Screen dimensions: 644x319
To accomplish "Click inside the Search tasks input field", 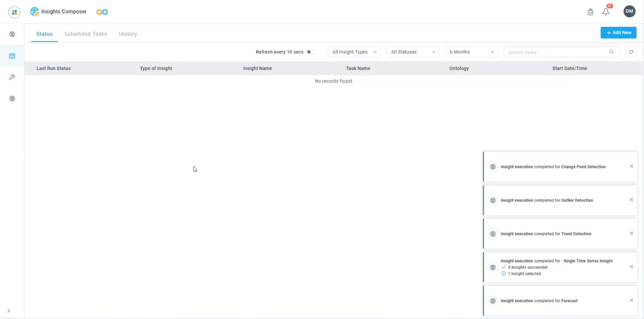I will pyautogui.click(x=550, y=52).
